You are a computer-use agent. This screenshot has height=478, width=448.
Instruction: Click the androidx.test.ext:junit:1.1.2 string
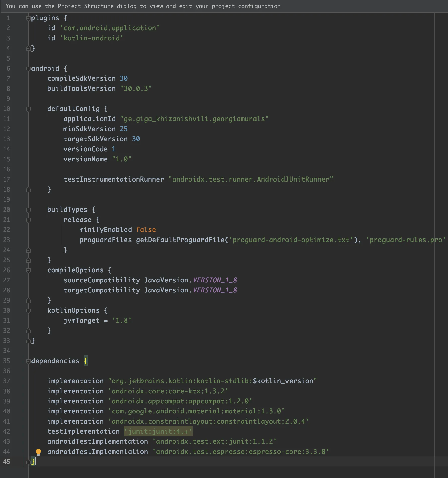tap(214, 441)
